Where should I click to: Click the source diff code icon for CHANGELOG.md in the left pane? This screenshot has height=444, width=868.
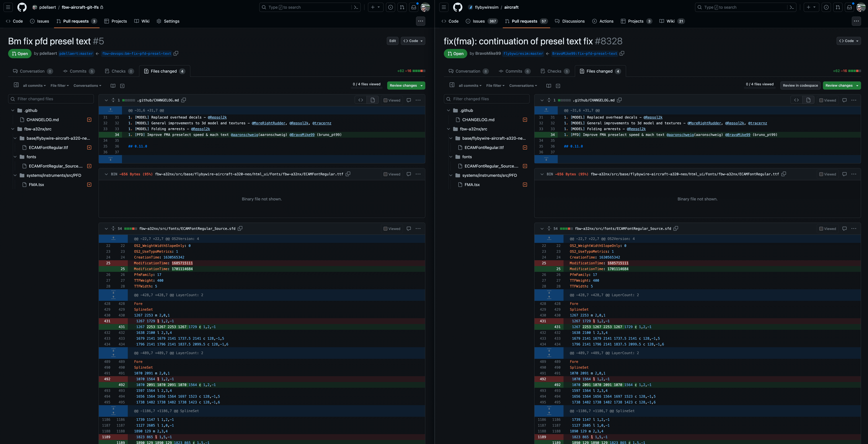361,100
